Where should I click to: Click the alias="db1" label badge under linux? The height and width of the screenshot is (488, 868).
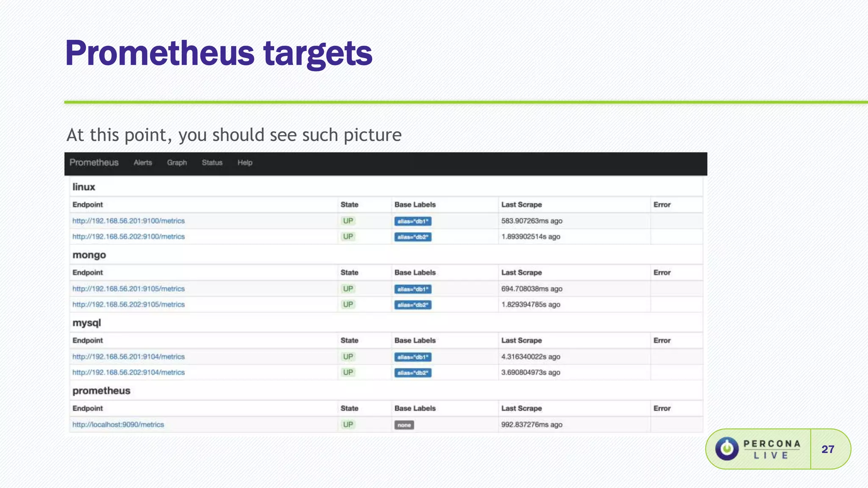click(x=413, y=221)
